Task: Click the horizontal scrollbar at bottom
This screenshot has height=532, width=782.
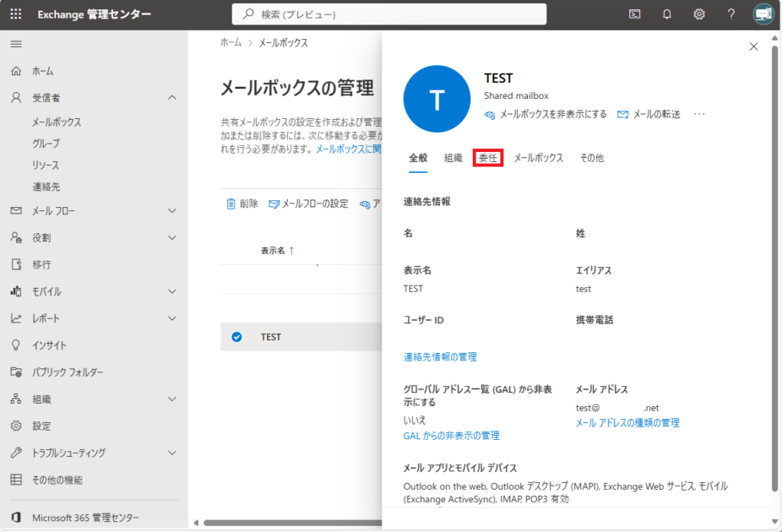Action: click(293, 523)
